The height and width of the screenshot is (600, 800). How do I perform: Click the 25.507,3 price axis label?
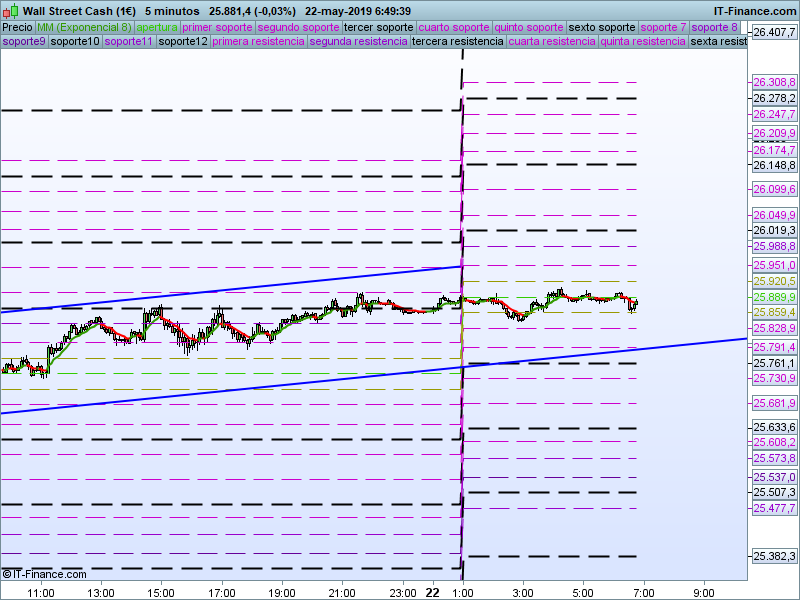774,492
